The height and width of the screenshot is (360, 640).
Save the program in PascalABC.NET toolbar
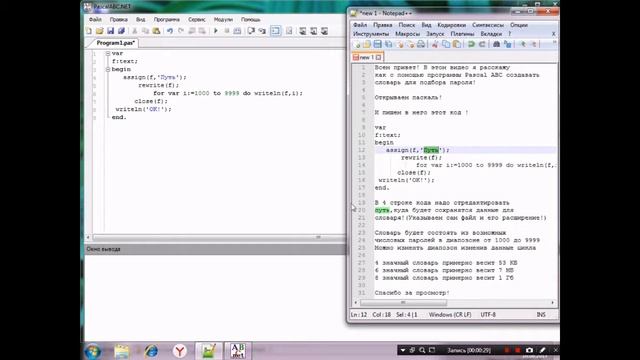[110, 31]
